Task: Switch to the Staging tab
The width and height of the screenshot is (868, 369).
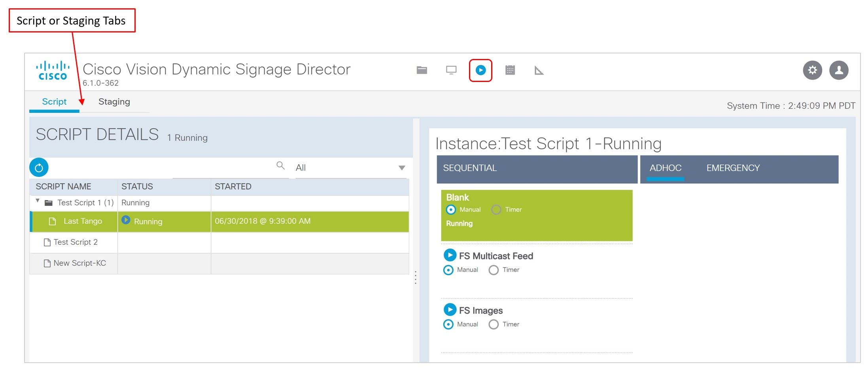Action: click(114, 102)
